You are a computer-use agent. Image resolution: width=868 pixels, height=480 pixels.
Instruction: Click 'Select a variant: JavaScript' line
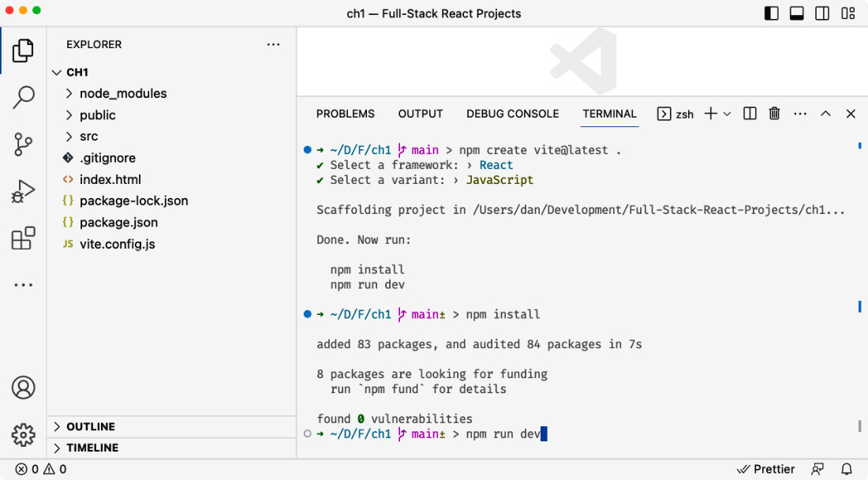[425, 180]
